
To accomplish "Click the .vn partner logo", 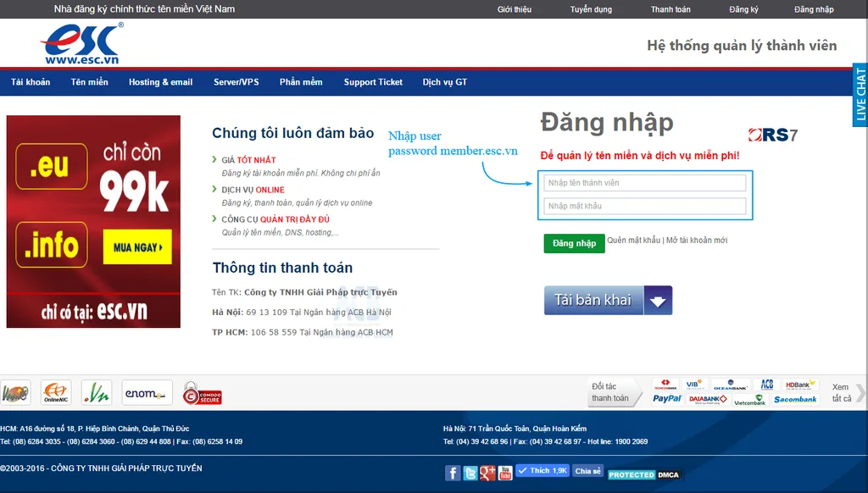I will pyautogui.click(x=97, y=393).
